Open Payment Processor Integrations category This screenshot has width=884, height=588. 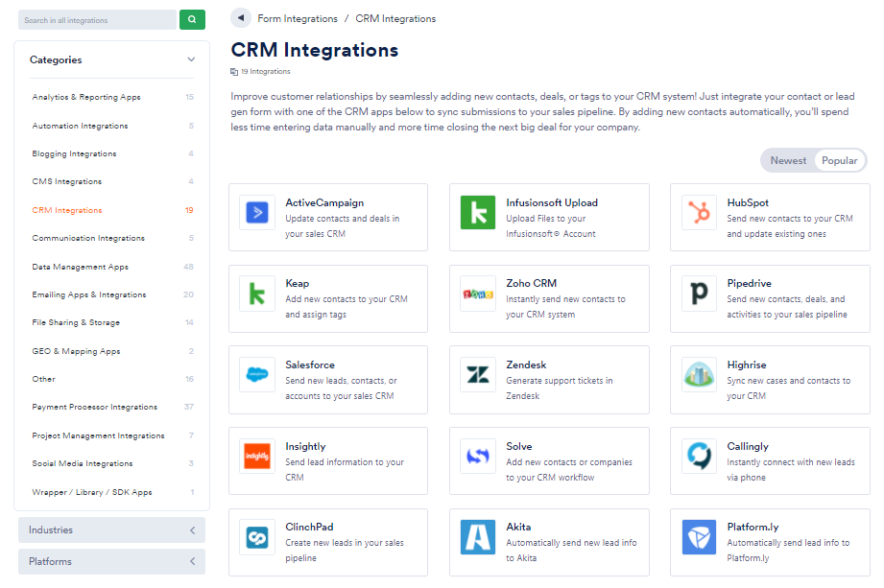[x=111, y=407]
